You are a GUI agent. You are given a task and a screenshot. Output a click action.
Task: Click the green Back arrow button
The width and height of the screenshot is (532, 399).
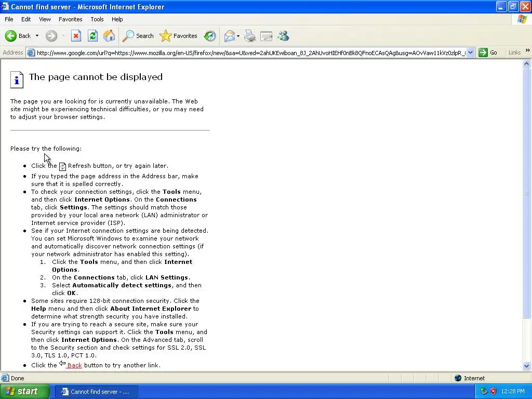coord(11,36)
